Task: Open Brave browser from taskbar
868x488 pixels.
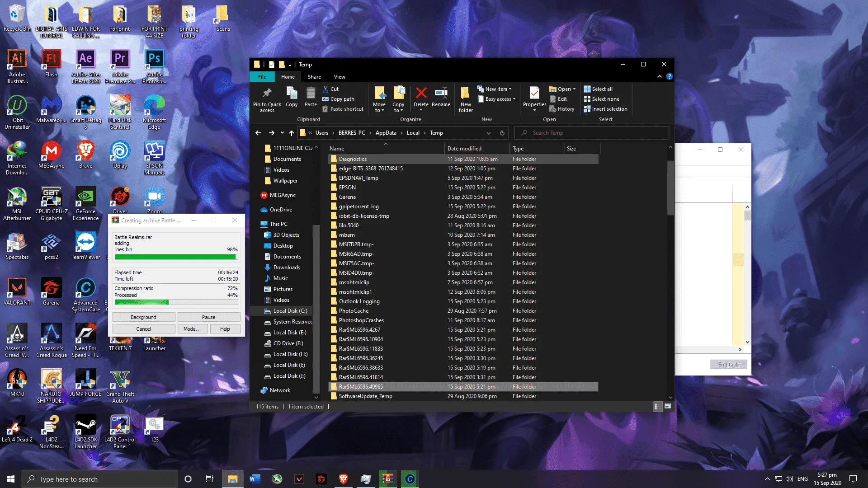Action: 344,479
